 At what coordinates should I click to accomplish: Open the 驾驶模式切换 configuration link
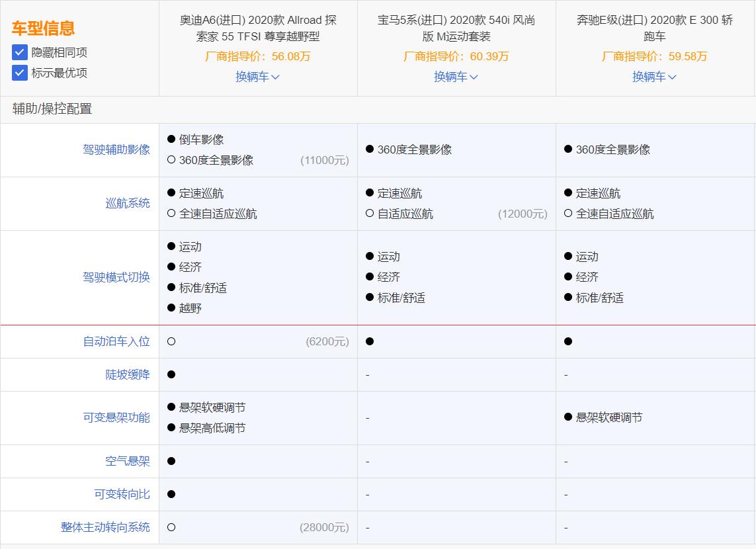[116, 277]
